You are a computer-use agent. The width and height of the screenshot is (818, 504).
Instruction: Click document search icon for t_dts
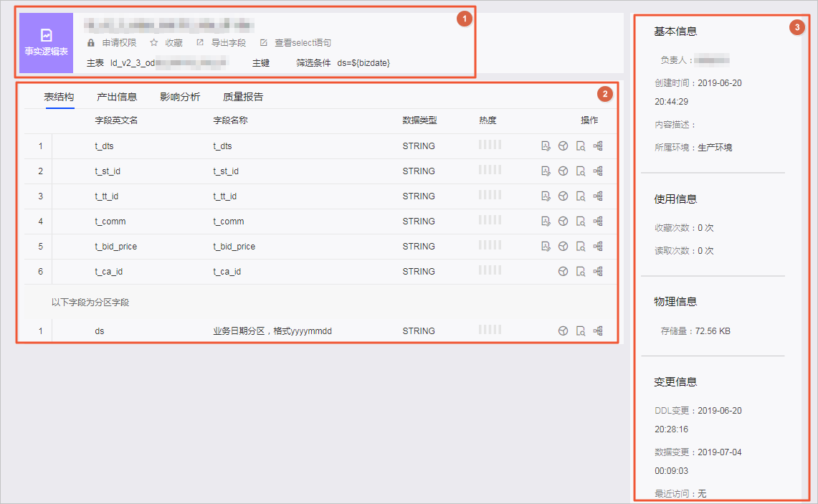click(581, 146)
